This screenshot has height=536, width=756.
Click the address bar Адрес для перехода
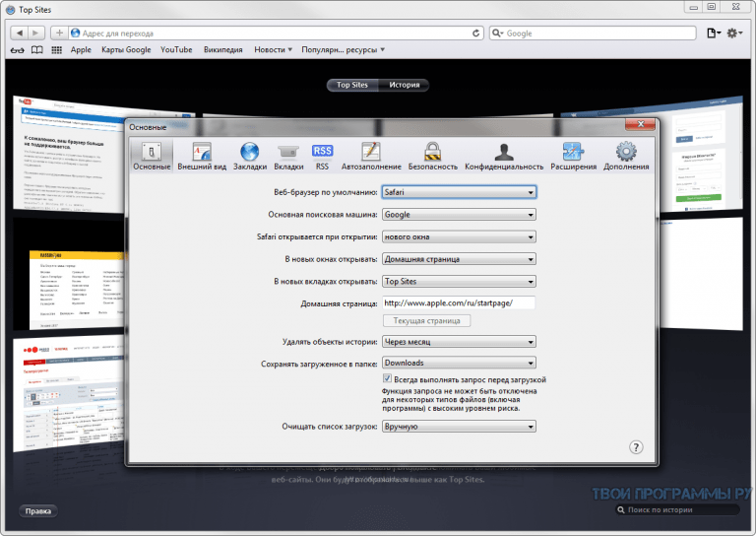point(277,33)
